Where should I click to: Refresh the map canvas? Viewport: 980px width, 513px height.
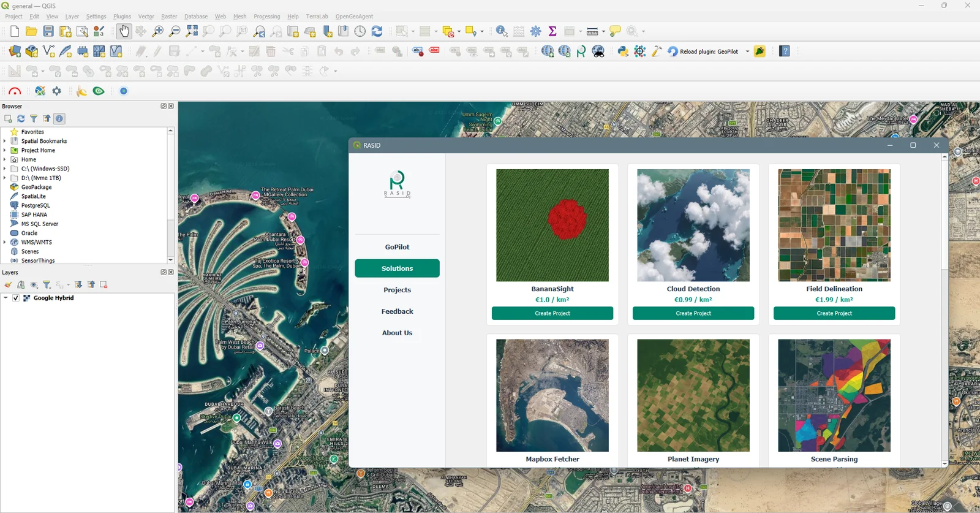377,31
